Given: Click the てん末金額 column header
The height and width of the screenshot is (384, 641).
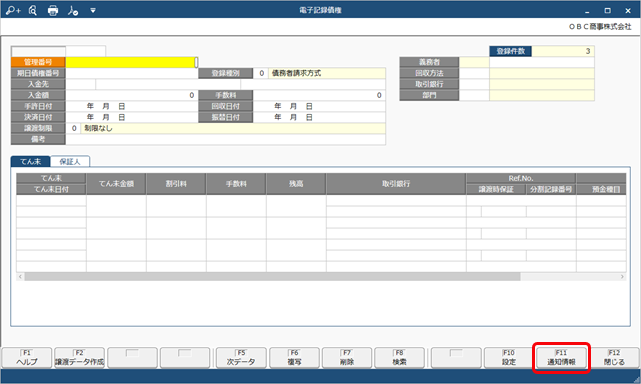Looking at the screenshot, I should 116,184.
